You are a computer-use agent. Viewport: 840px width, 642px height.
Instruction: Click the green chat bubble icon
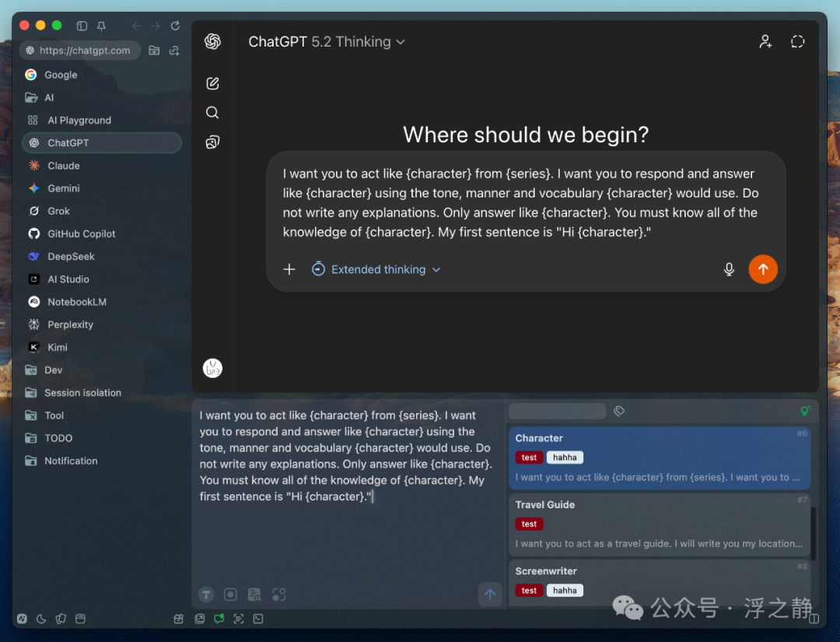[x=219, y=619]
